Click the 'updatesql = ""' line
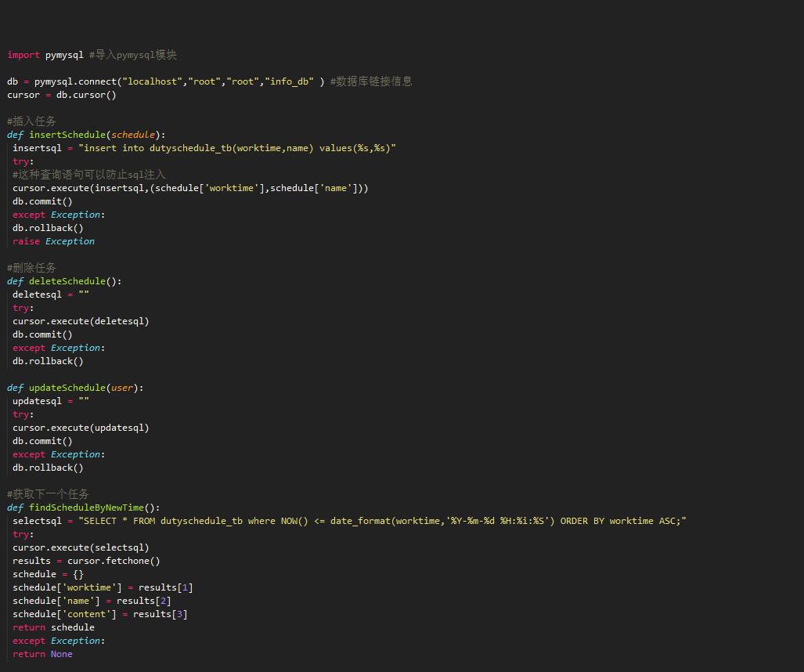Screen dimensions: 804x672 click(51, 401)
